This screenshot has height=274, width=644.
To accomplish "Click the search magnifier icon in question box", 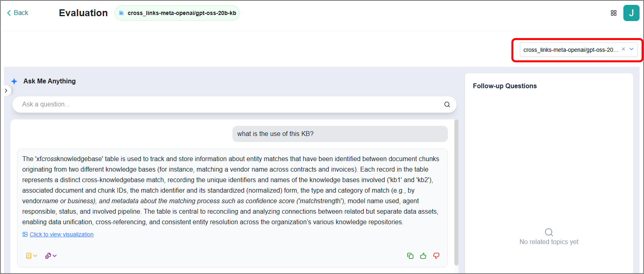I will [x=447, y=104].
